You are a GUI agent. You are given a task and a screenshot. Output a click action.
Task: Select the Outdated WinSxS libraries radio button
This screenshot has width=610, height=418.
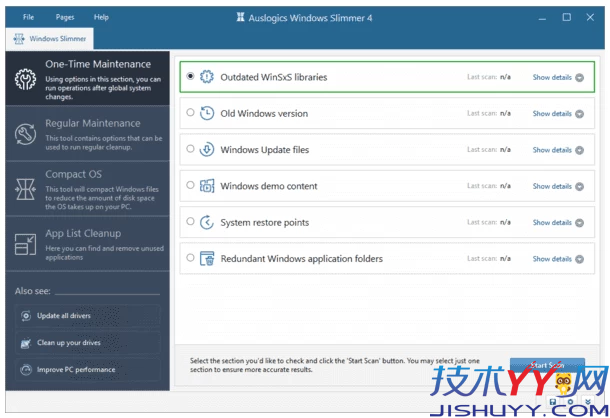[x=190, y=76]
